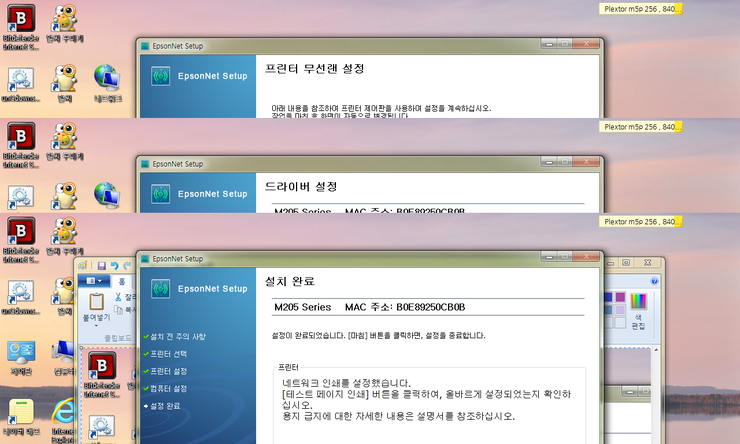The height and width of the screenshot is (444, 740).
Task: Expand the arrow beneath 붙여넣기 paste button
Action: point(97,327)
